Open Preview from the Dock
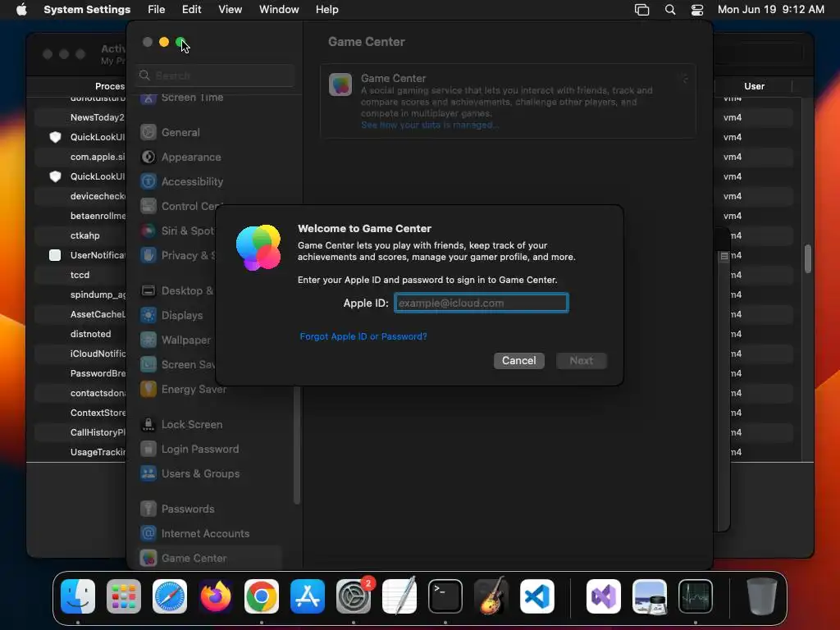The image size is (840, 630). [x=650, y=596]
